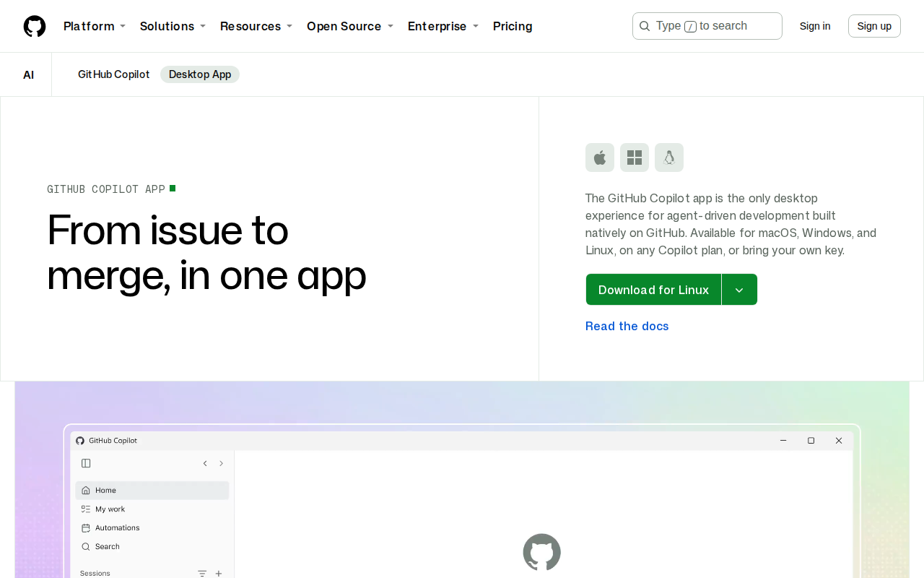The width and height of the screenshot is (924, 578).
Task: Click the GitHub icon in the Copilot app title bar
Action: point(80,441)
